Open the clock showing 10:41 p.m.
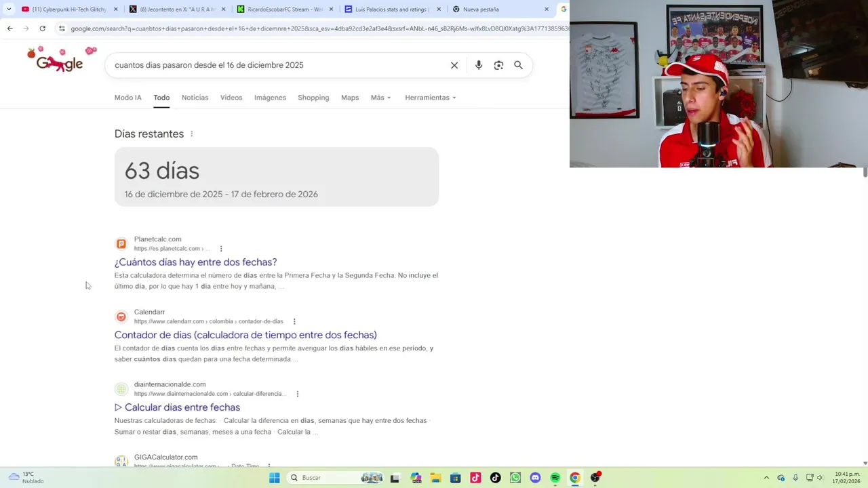 coord(847,478)
